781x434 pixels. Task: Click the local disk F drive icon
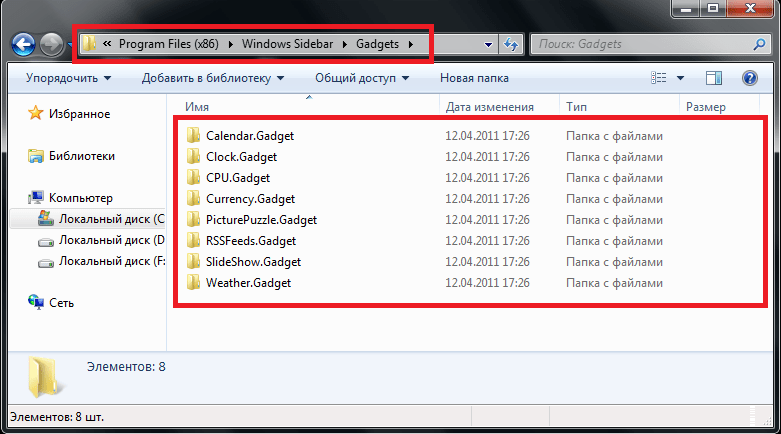(46, 263)
